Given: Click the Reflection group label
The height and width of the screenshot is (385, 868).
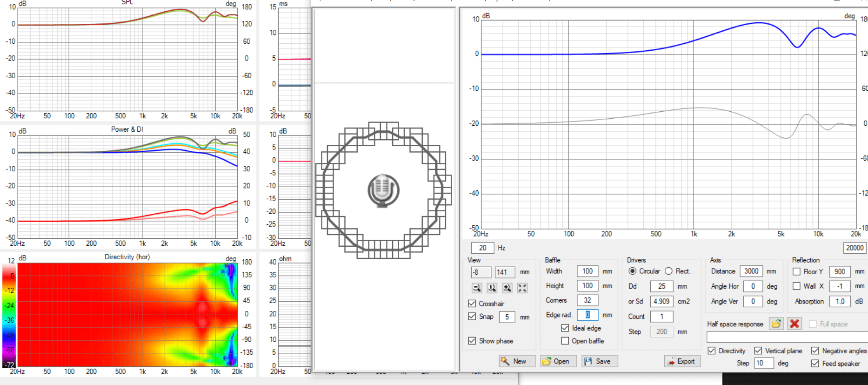Looking at the screenshot, I should (x=806, y=260).
